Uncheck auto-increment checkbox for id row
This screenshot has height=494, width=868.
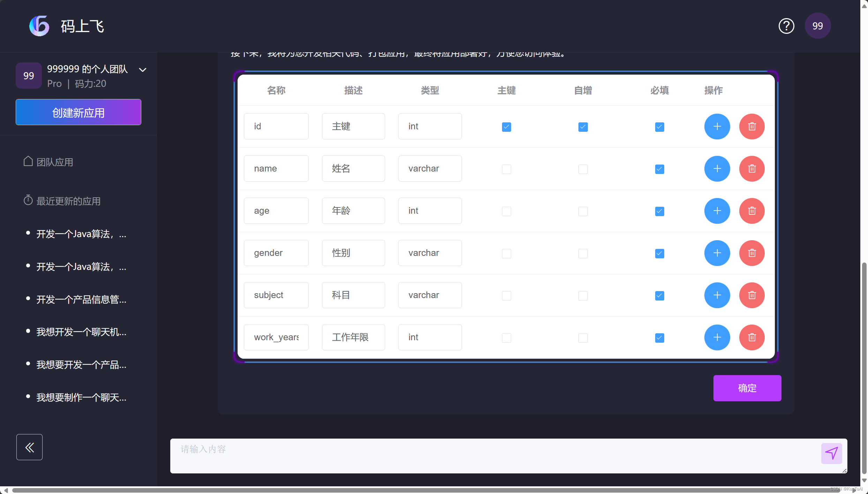[x=583, y=127]
